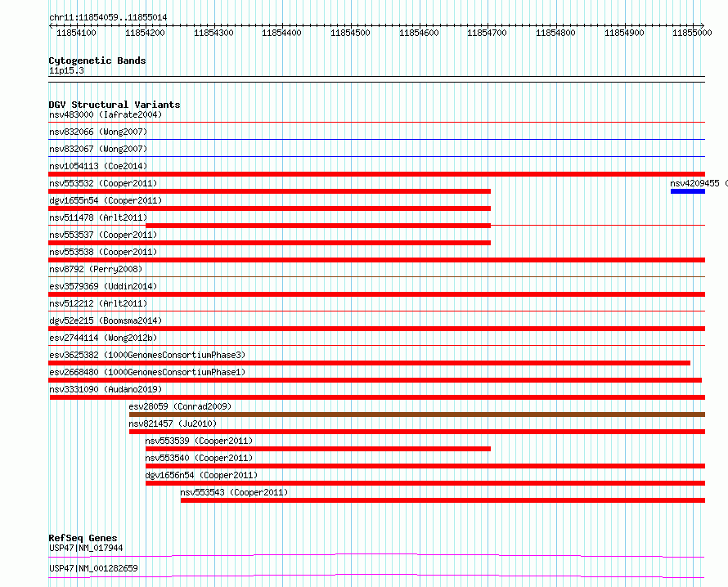This screenshot has height=587, width=728.
Task: Click the nsv1054113 (Coe2014) label
Action: pos(98,166)
